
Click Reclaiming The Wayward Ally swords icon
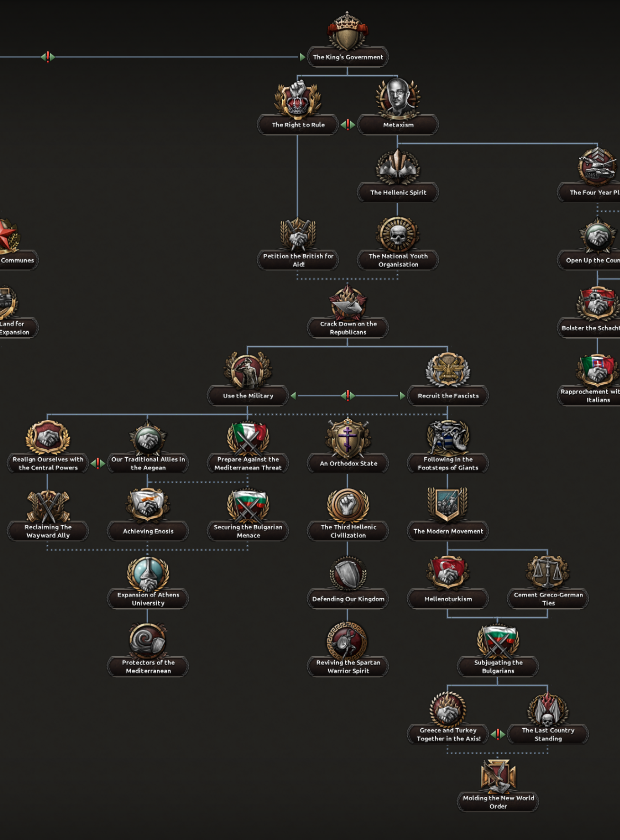pos(48,506)
